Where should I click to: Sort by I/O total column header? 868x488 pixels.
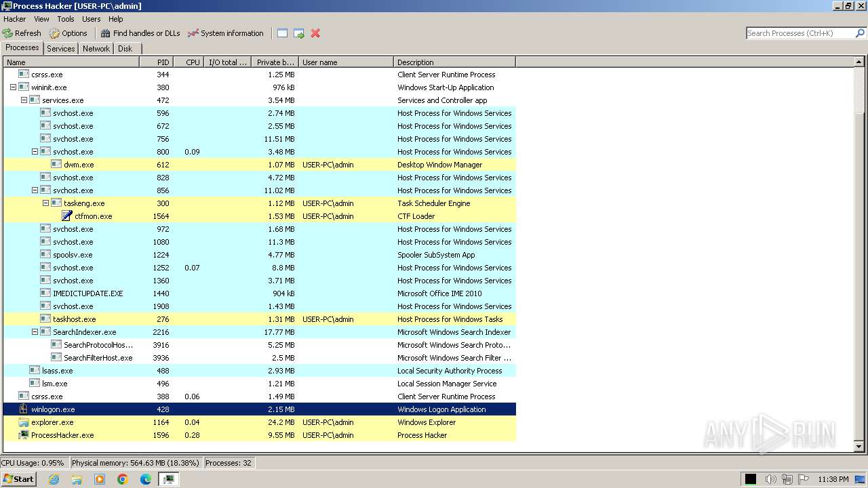pos(227,62)
